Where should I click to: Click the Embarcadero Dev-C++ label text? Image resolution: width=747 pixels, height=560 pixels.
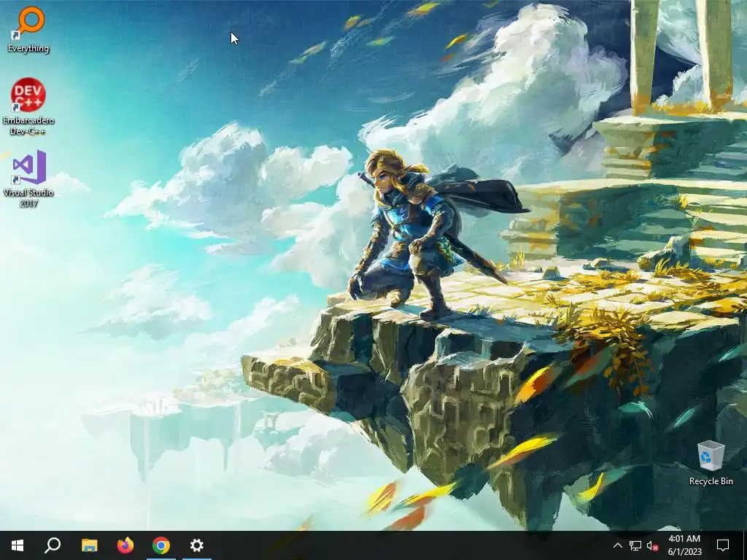tap(28, 125)
